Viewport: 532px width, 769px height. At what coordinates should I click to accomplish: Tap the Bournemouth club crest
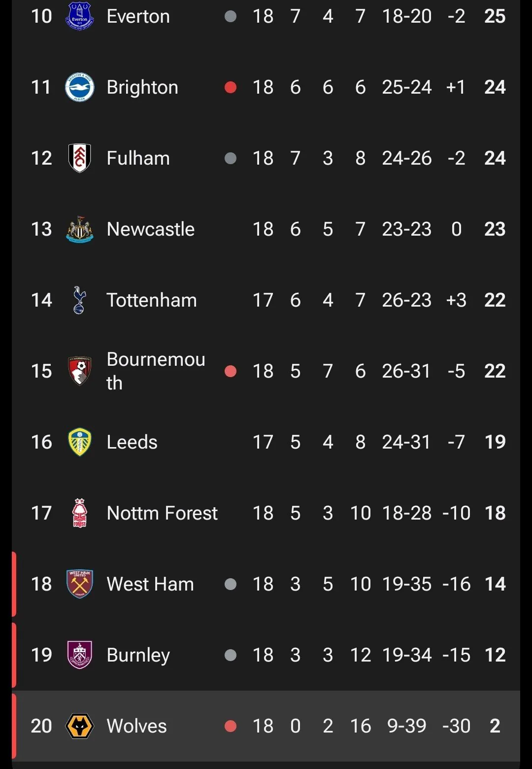pyautogui.click(x=79, y=371)
